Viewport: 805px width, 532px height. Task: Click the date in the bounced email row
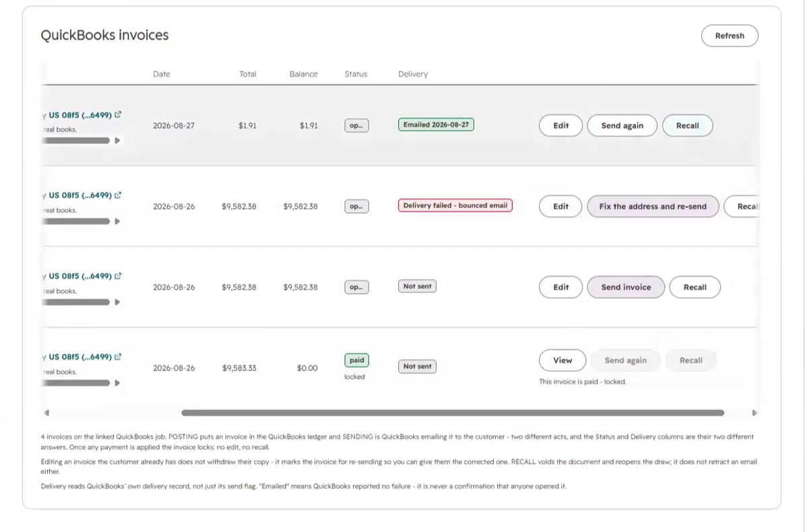pos(174,206)
